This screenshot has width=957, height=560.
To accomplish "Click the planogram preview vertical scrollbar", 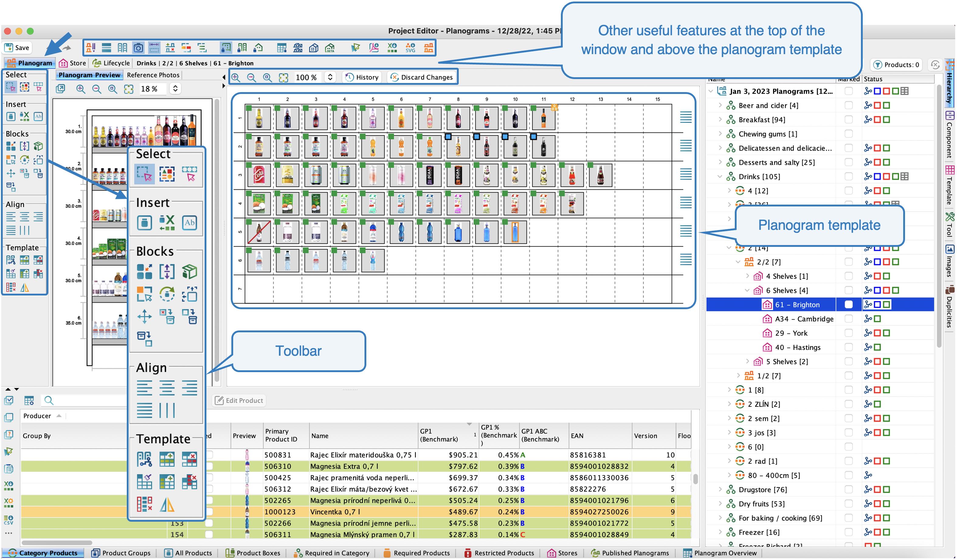I will pos(217,240).
